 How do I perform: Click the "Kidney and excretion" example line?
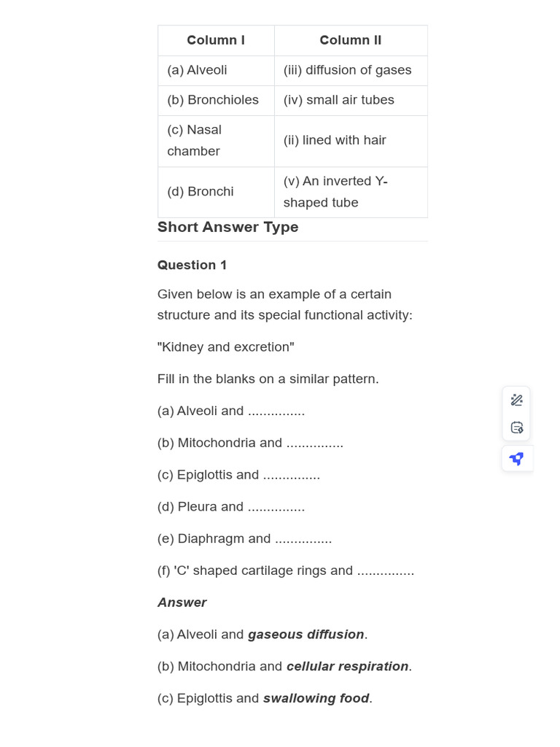click(x=226, y=347)
